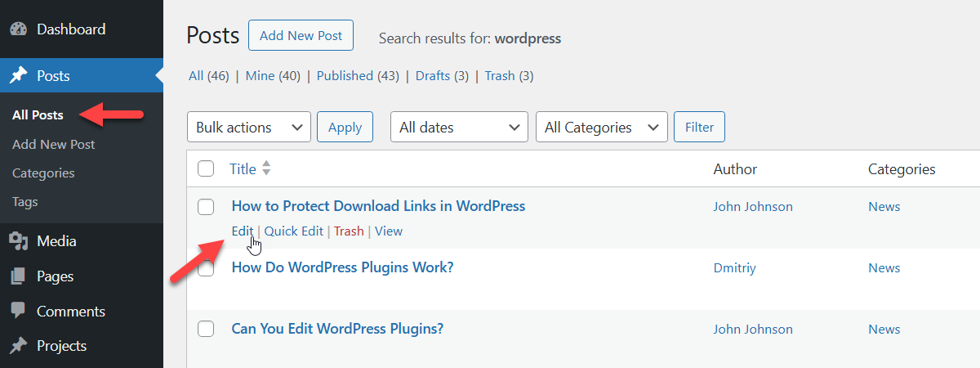
Task: Open the Comments menu item
Action: [82, 312]
